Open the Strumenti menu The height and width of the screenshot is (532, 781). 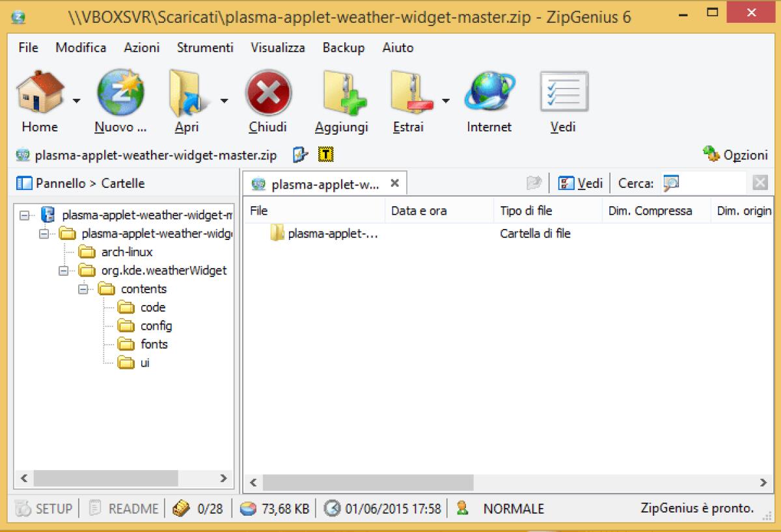(204, 47)
